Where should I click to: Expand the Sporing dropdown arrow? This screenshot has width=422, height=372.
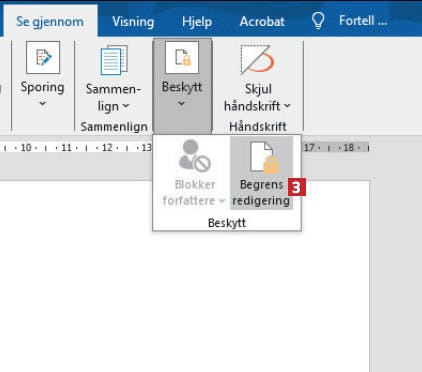42,104
